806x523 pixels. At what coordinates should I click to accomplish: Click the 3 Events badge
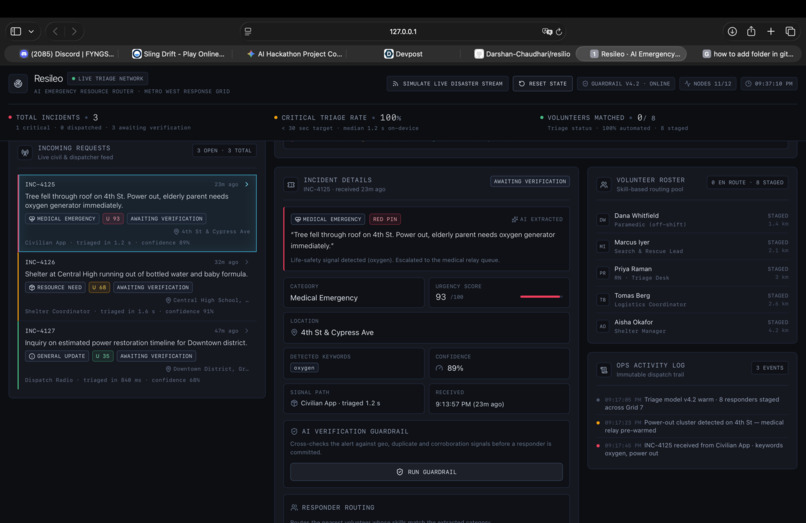(x=770, y=368)
